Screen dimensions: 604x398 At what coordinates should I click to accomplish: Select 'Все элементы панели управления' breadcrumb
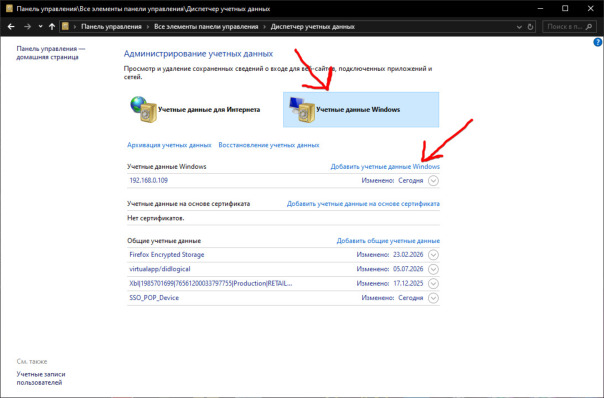pyautogui.click(x=206, y=27)
